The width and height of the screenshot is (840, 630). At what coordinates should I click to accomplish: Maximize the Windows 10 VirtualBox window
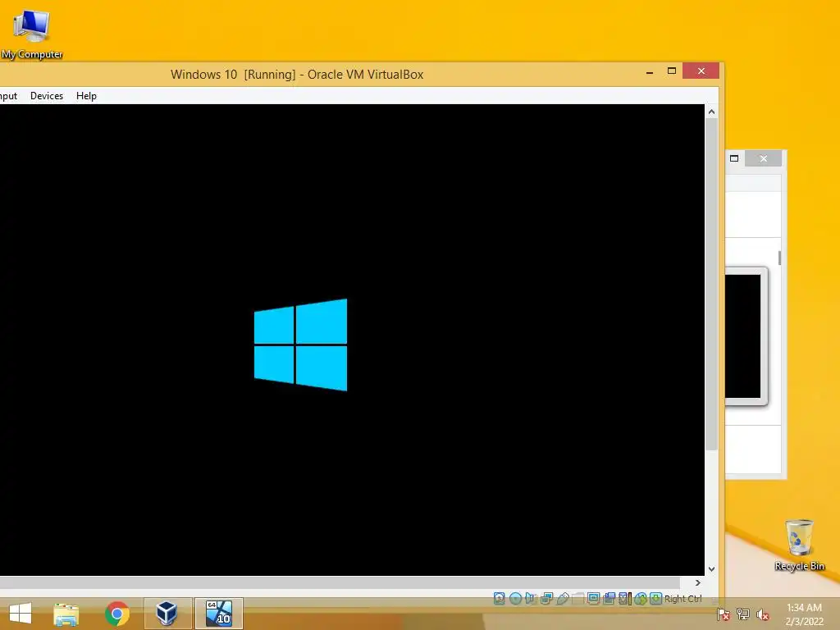coord(672,71)
